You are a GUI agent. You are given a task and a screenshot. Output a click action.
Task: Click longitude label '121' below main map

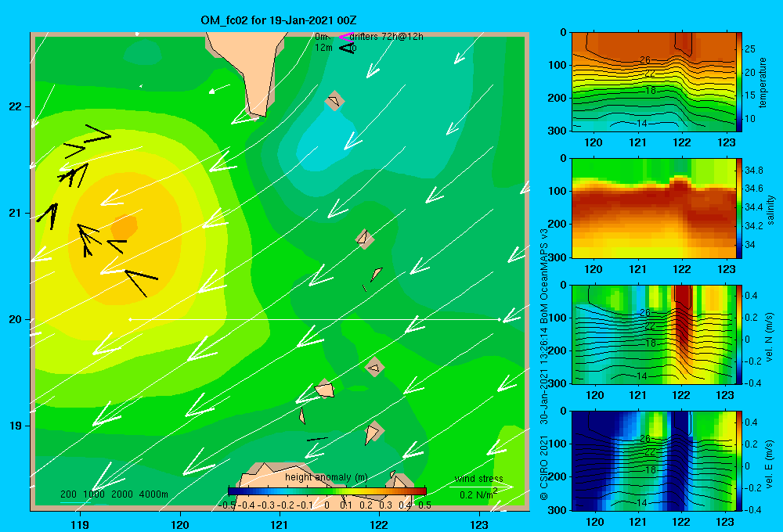coord(280,524)
